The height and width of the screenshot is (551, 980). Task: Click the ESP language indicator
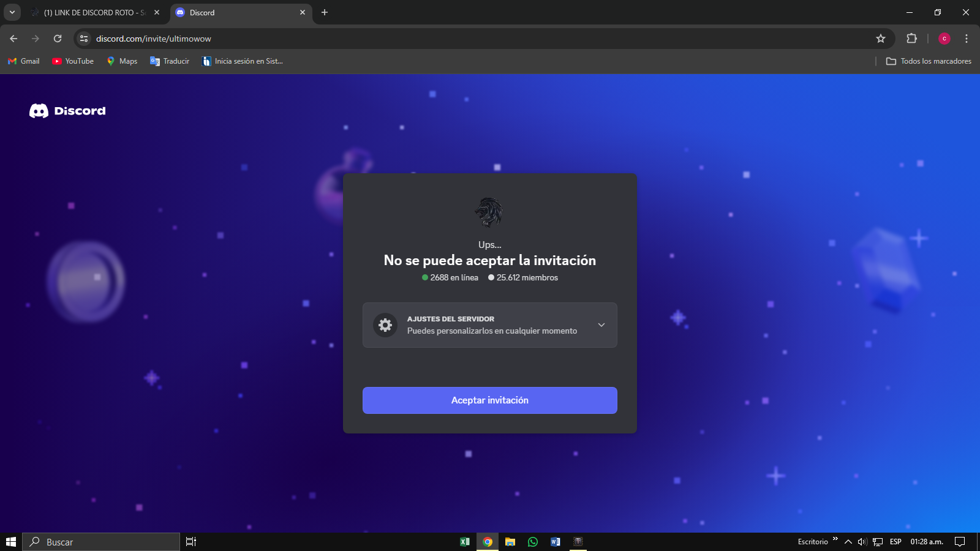[x=895, y=542]
